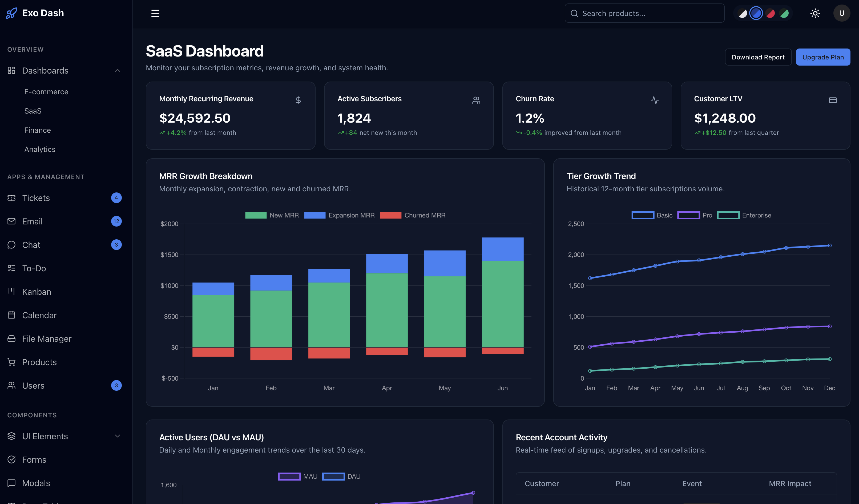Image resolution: width=859 pixels, height=504 pixels.
Task: Click the Calendar icon in sidebar
Action: click(11, 315)
